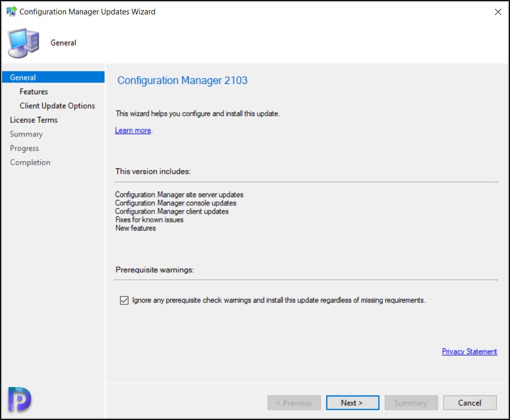Image resolution: width=510 pixels, height=420 pixels.
Task: Select the Progress step in sidebar
Action: coord(24,148)
